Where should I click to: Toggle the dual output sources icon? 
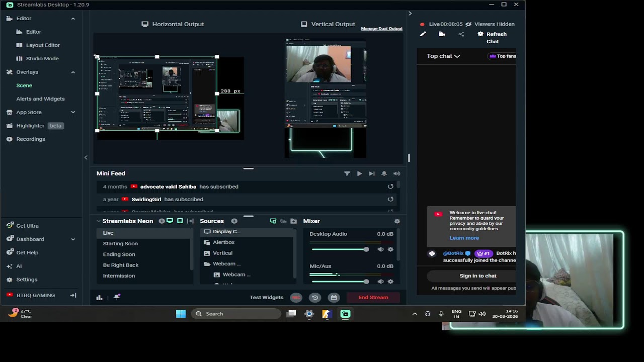[273, 221]
